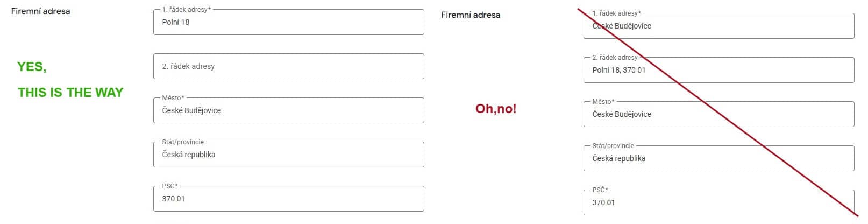Click "Stát/provincie" floating label in the correct form
This screenshot has width=868, height=224.
[x=183, y=142]
